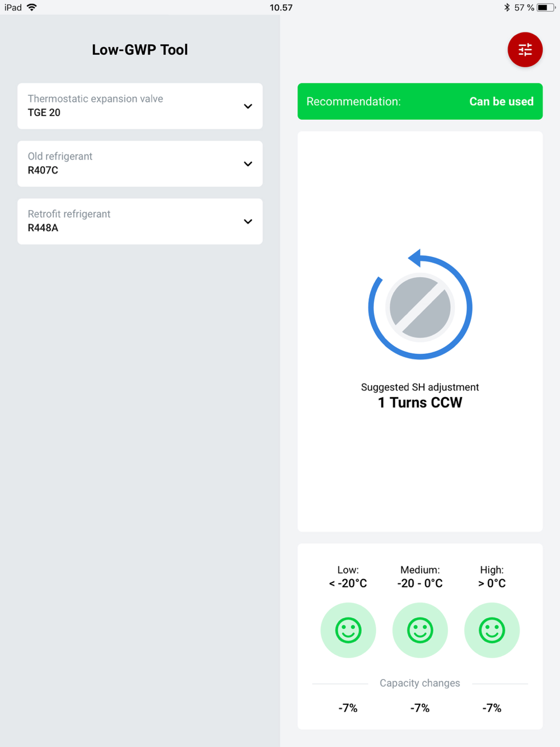This screenshot has height=747, width=560.
Task: Tap the Low-GWP Tool title
Action: coord(140,50)
